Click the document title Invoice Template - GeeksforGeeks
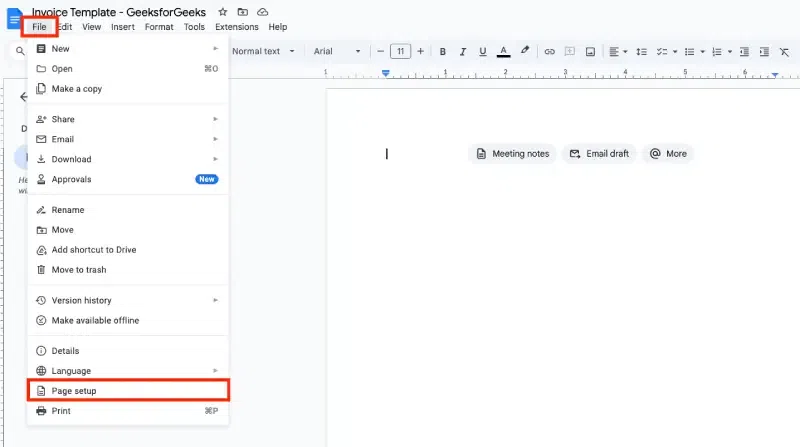This screenshot has width=800, height=447. (118, 12)
